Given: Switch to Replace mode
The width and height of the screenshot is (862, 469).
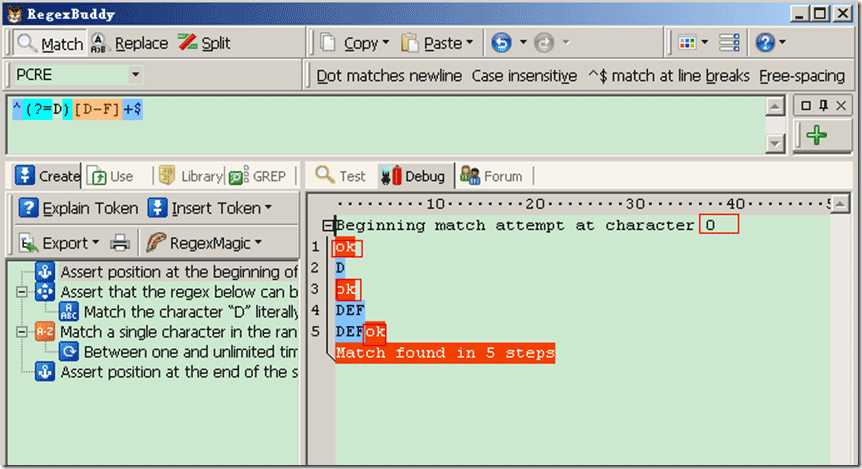Looking at the screenshot, I should (129, 43).
